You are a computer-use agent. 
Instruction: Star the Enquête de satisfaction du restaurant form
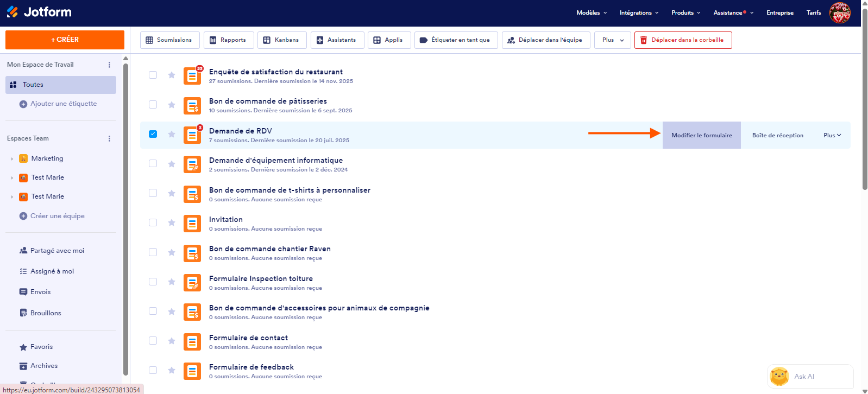[x=172, y=75]
